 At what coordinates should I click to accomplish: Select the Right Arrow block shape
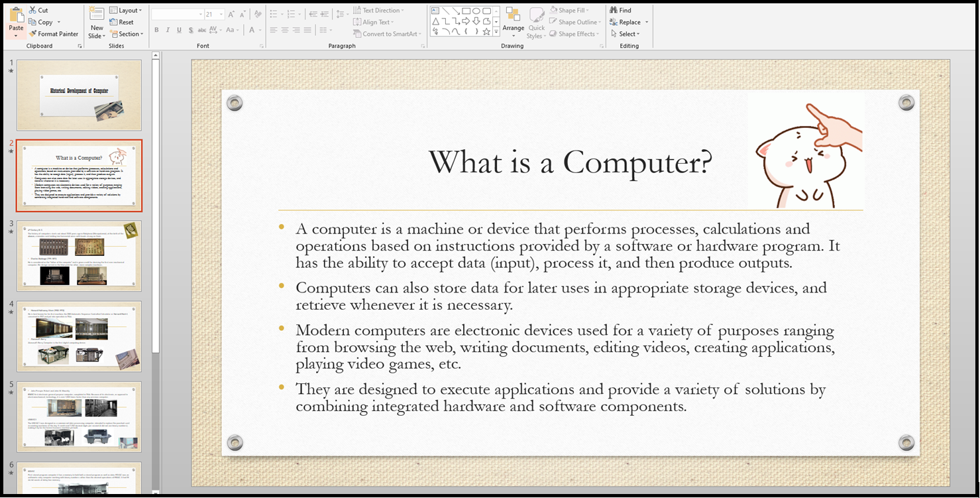(x=466, y=21)
